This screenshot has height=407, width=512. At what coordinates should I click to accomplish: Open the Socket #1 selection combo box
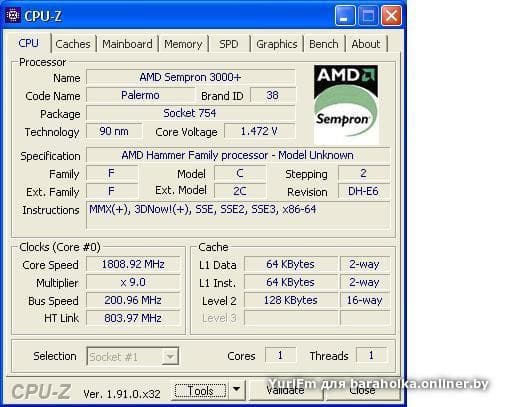pos(132,357)
